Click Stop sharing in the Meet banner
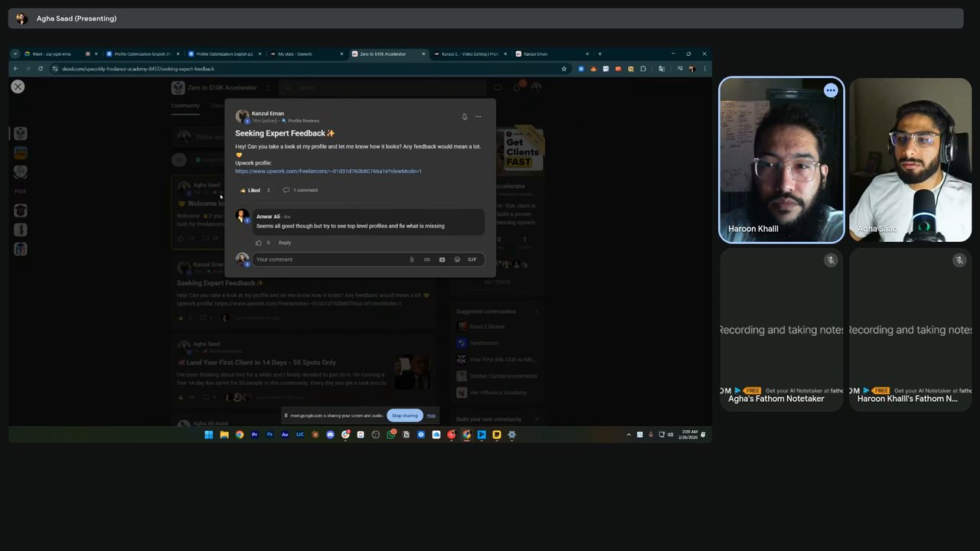The width and height of the screenshot is (980, 551). click(404, 416)
